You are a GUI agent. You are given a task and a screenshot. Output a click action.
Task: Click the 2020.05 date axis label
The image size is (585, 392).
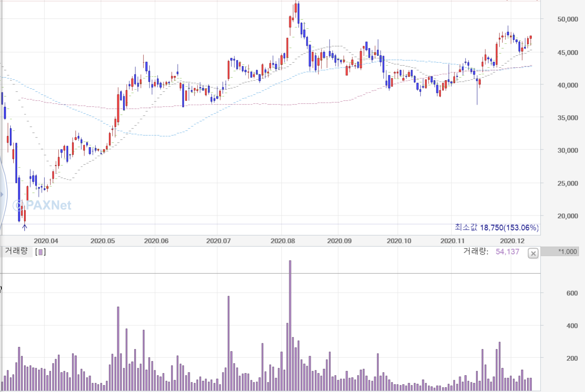pos(102,241)
